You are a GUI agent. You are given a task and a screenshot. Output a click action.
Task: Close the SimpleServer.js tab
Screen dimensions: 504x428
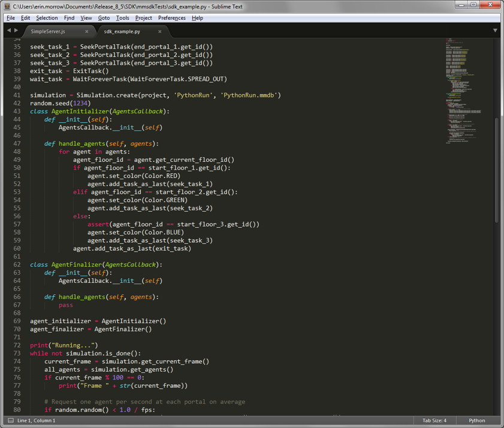tap(87, 31)
